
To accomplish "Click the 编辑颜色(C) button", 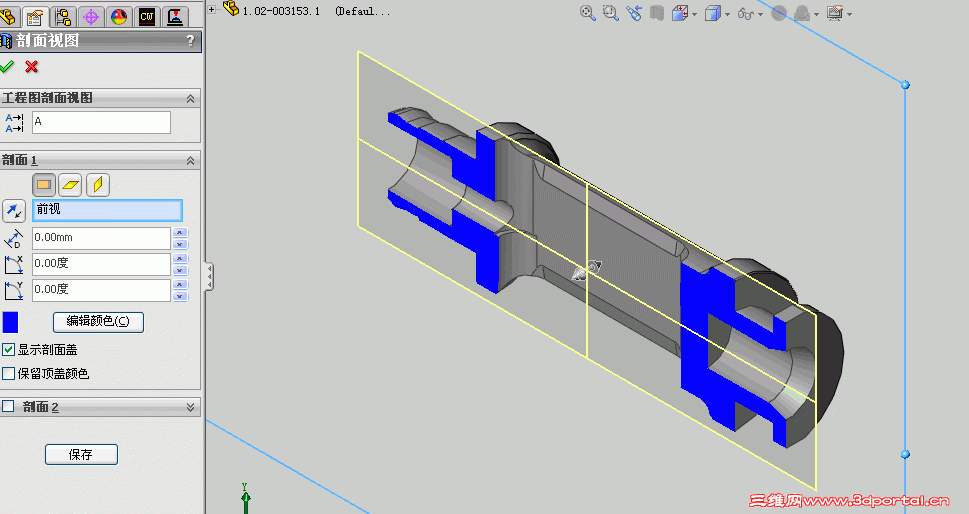I will pos(98,321).
